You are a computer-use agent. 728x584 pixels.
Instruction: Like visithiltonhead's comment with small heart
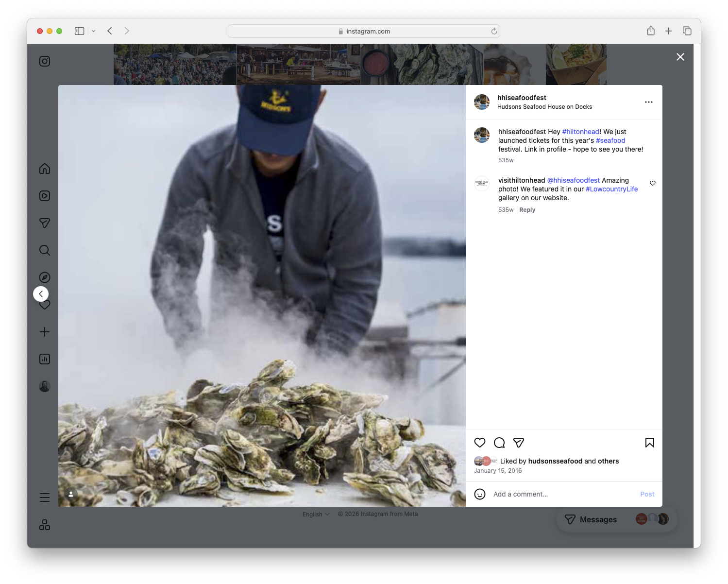(x=653, y=183)
